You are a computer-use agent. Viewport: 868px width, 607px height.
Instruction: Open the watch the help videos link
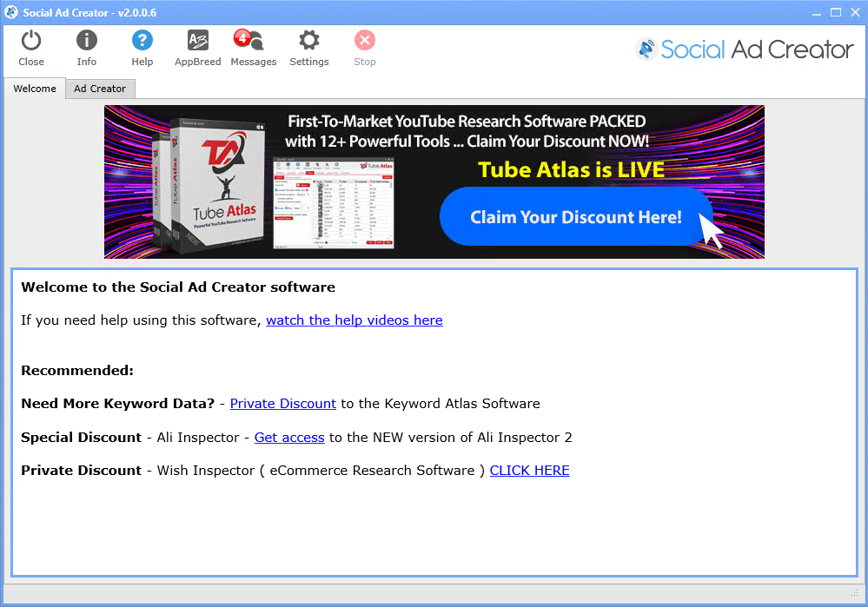tap(354, 320)
